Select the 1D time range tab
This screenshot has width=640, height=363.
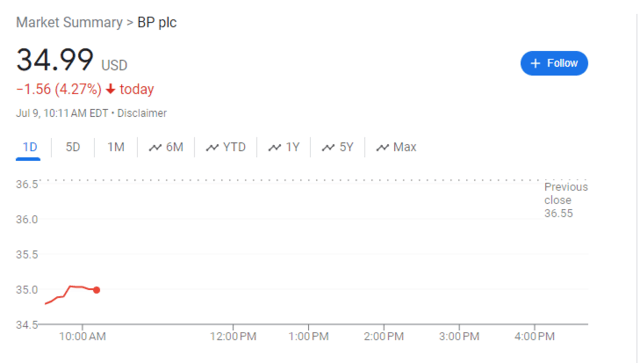coord(29,147)
